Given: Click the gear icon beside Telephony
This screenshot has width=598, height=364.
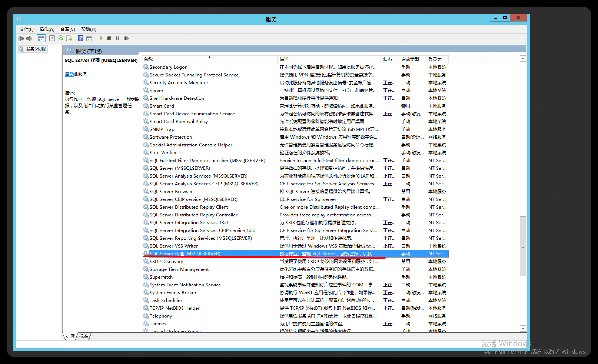Looking at the screenshot, I should click(146, 315).
